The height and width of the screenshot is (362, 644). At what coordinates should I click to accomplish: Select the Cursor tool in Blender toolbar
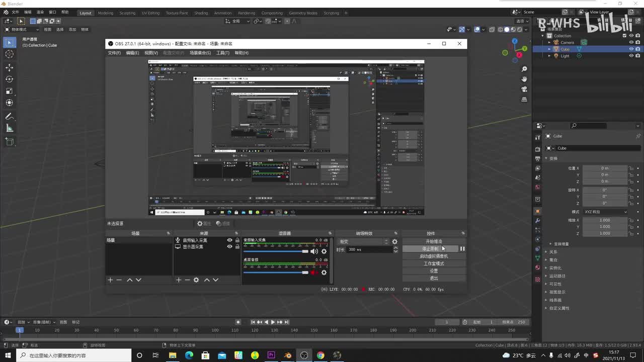(x=9, y=54)
